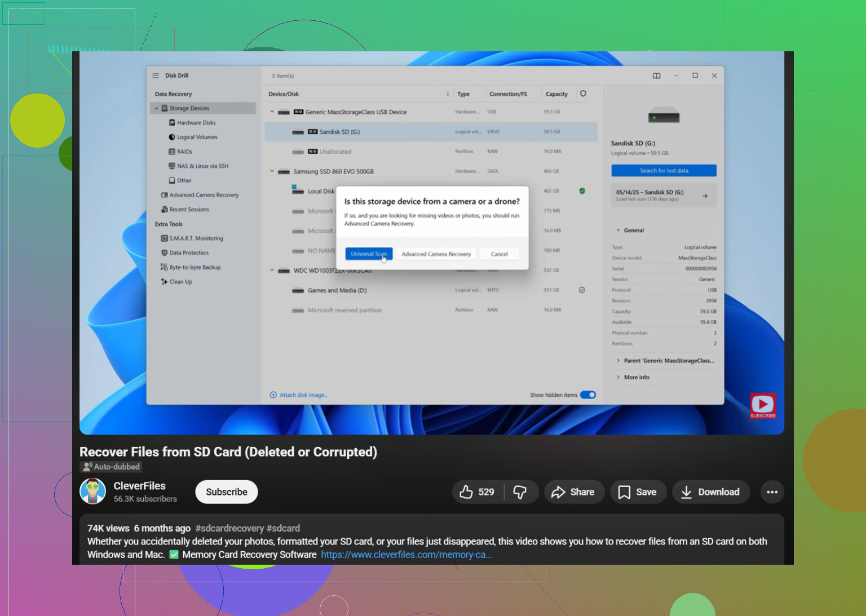Click the Search for lost data button

click(664, 171)
